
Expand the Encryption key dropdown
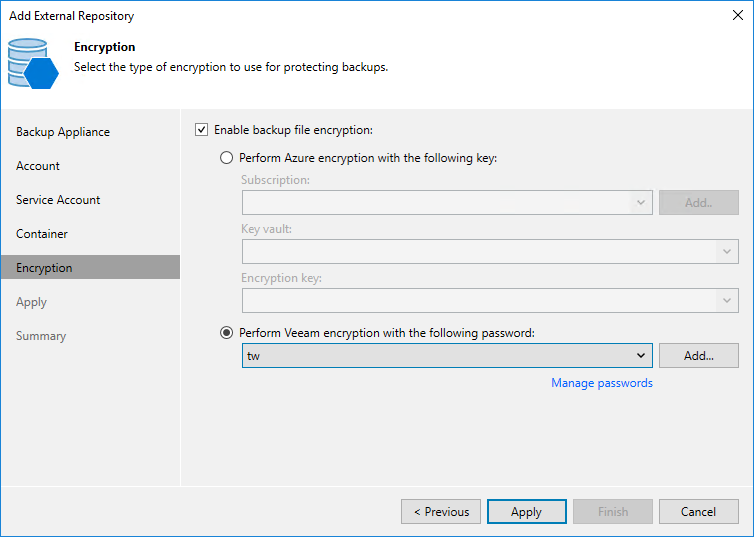pyautogui.click(x=727, y=300)
